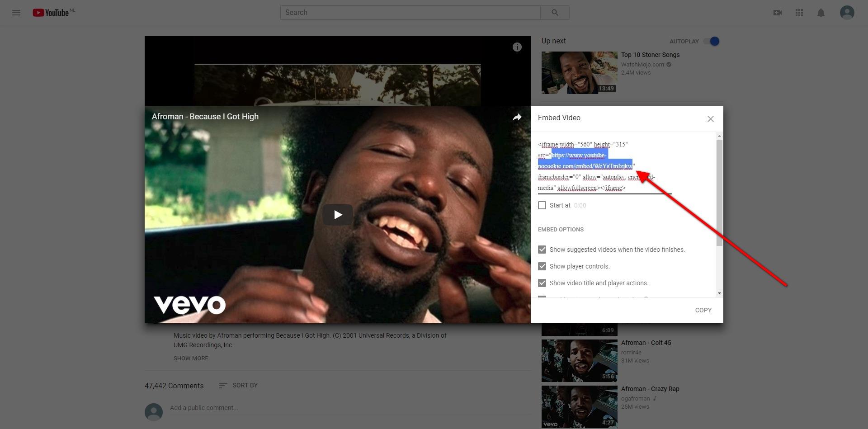Click the info card icon on video
Viewport: 868px width, 429px height.
click(x=517, y=47)
